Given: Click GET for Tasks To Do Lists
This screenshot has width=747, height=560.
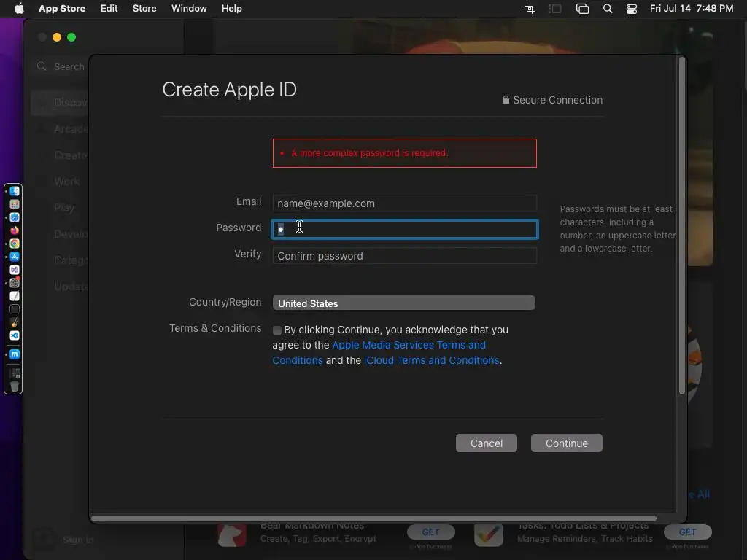Looking at the screenshot, I should [687, 532].
